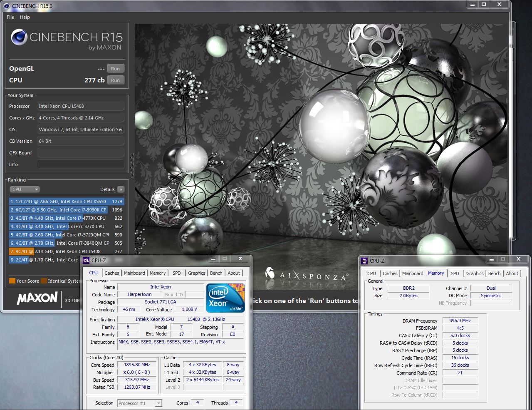Click the DC Mode field Symmetric

491,296
